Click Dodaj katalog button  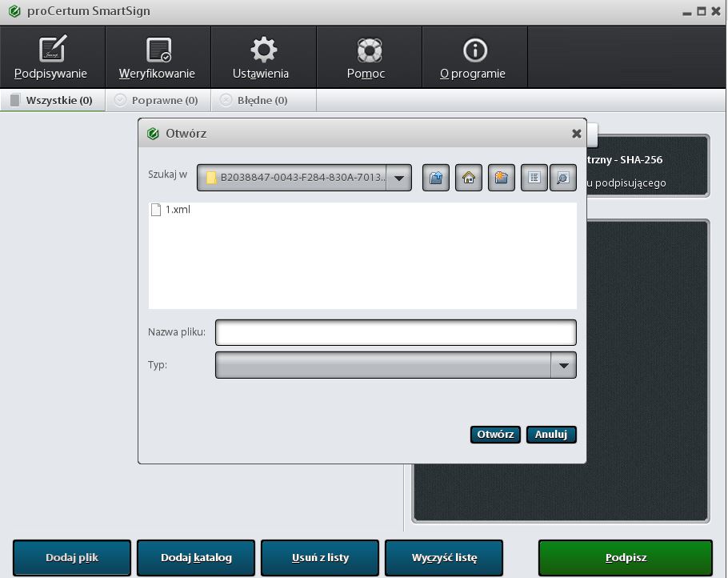click(196, 557)
